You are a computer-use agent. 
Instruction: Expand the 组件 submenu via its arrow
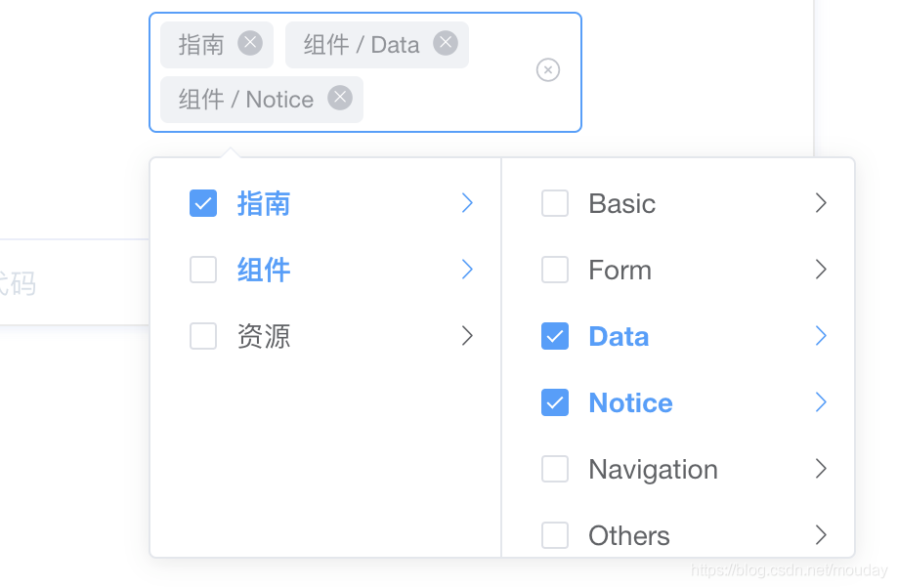click(x=467, y=270)
